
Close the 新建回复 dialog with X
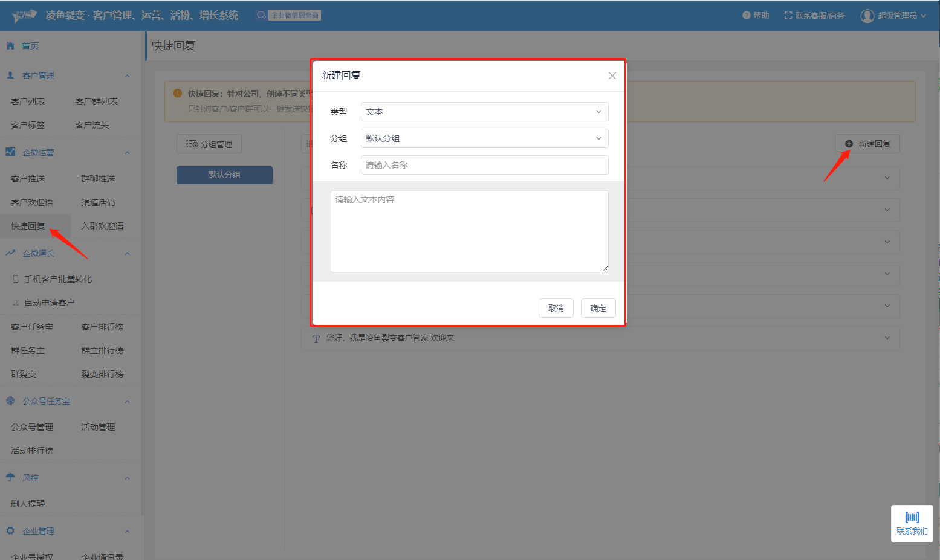click(x=612, y=76)
